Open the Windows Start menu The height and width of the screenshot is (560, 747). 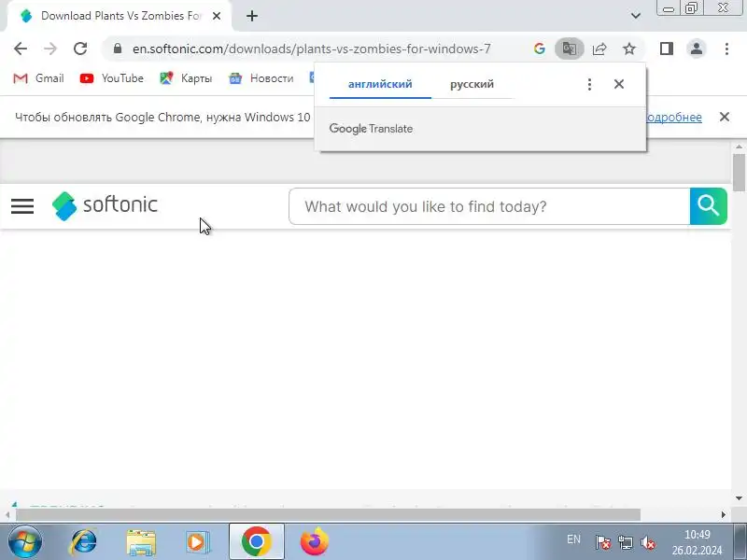[24, 542]
